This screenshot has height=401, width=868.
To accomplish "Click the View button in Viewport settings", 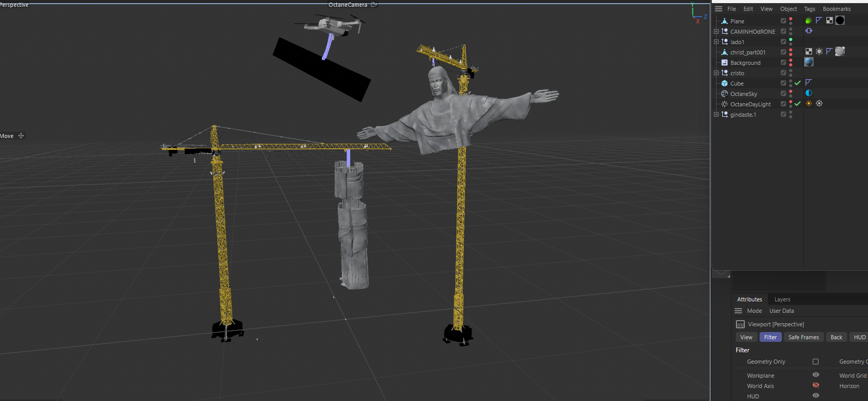I will tap(746, 337).
